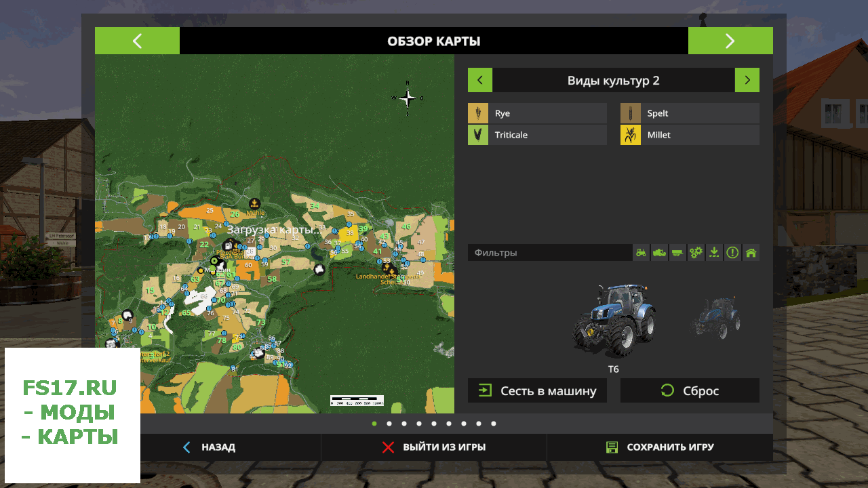Screen dimensions: 868x488
Task: Click the green reset circular arrow icon
Action: point(667,390)
